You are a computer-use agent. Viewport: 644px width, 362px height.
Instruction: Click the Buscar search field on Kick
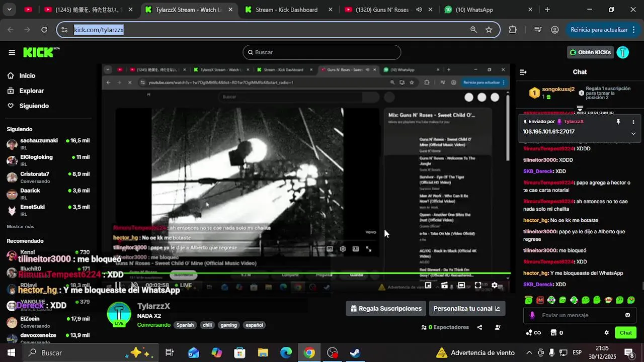click(322, 52)
